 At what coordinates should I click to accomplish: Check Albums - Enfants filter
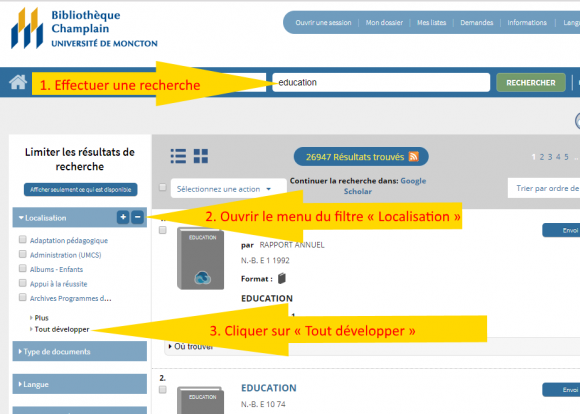[x=23, y=269]
